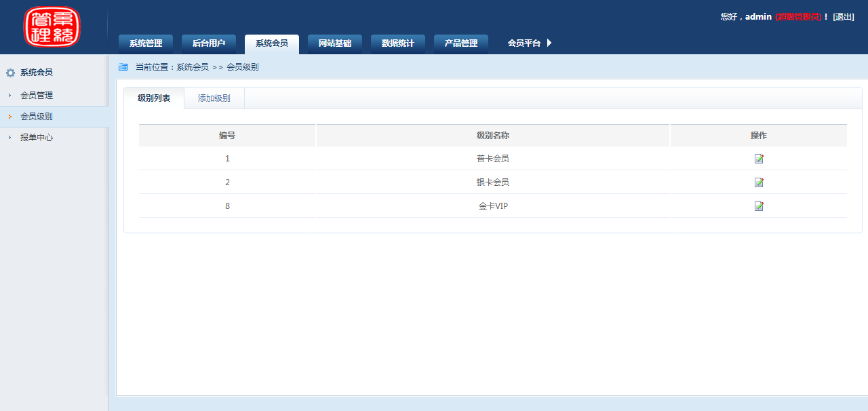
Task: Click the edit icon for 普卡会员
Action: tap(759, 159)
